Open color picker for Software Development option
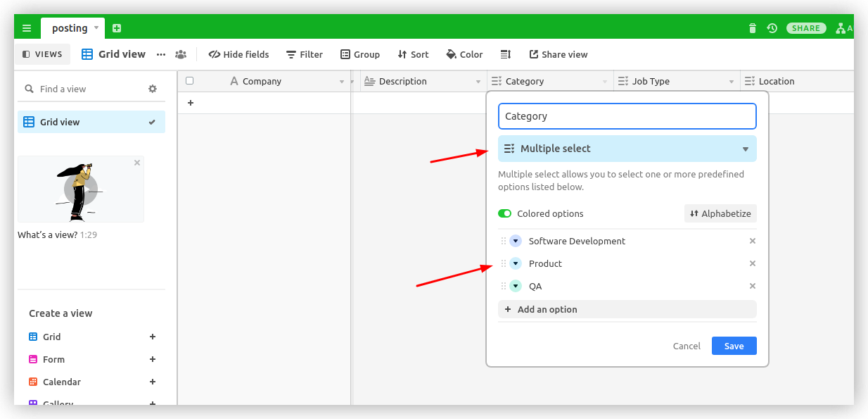Image resolution: width=868 pixels, height=419 pixels. [516, 241]
